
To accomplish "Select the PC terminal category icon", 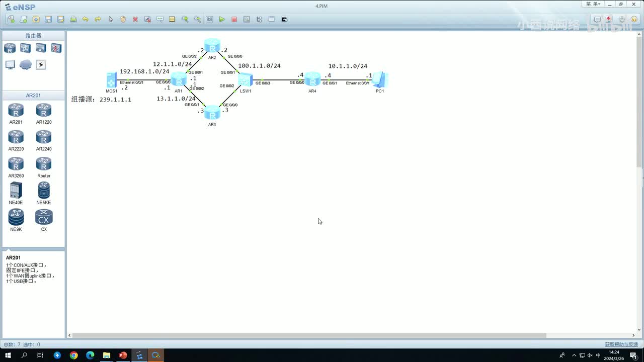I will pos(10,65).
